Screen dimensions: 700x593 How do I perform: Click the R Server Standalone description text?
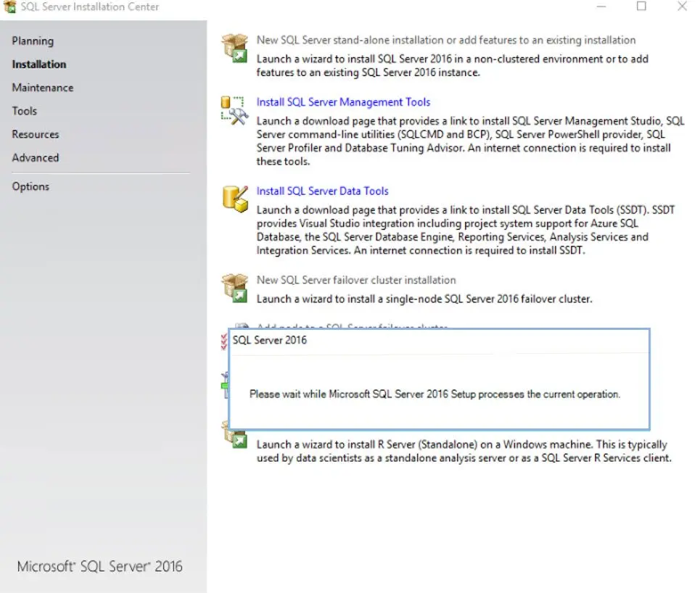[464, 451]
